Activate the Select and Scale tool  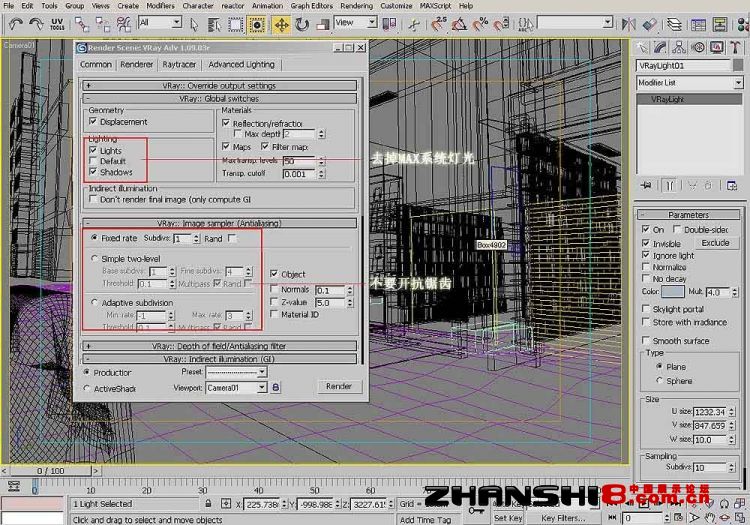click(323, 24)
